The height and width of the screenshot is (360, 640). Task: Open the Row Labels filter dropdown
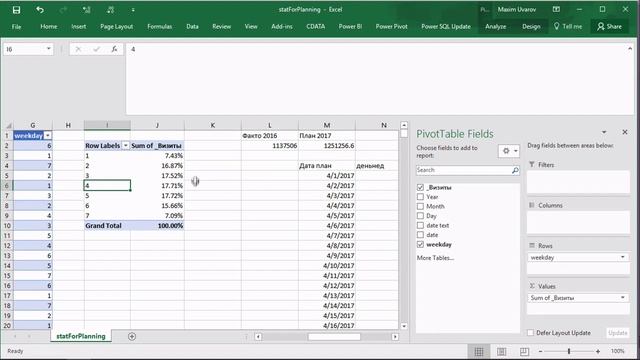point(126,146)
